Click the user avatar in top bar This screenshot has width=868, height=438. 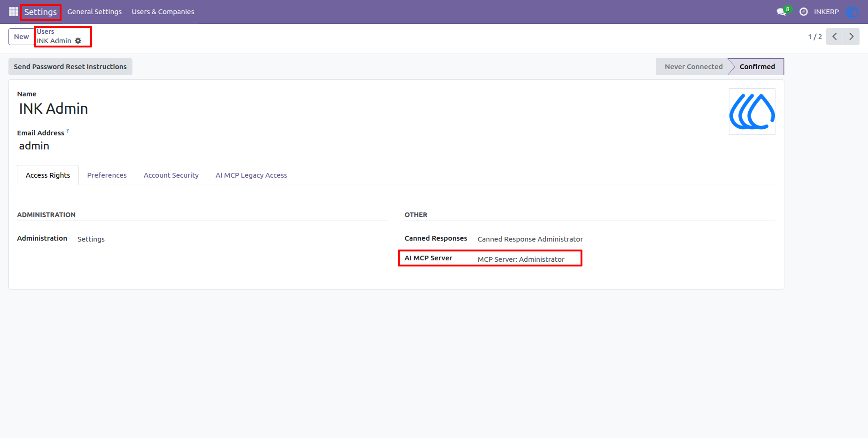click(852, 12)
